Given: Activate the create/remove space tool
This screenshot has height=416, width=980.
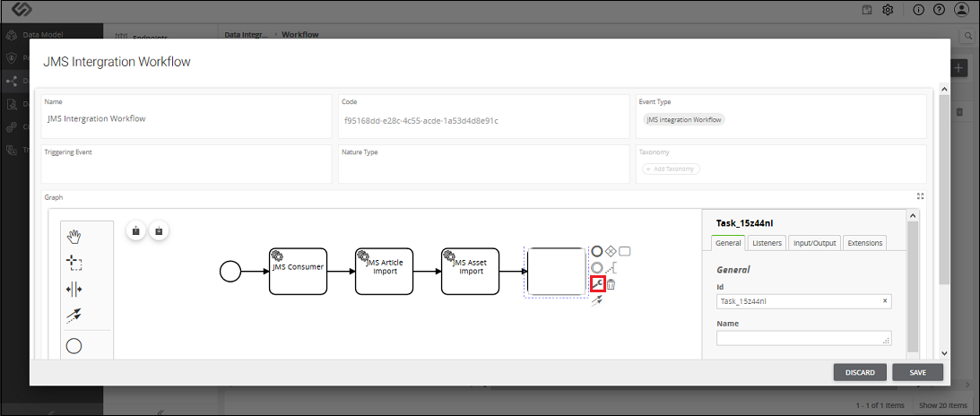Looking at the screenshot, I should [74, 290].
